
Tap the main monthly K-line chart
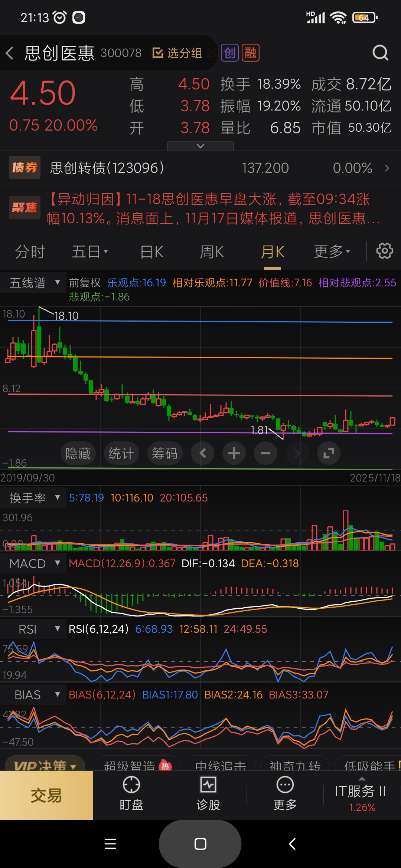pyautogui.click(x=200, y=388)
